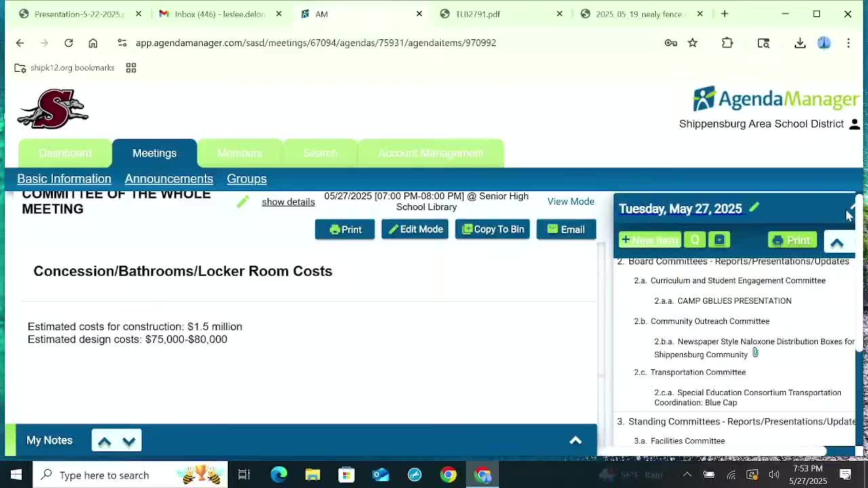Viewport: 868px width, 488px height.
Task: Email the agenda item
Action: pyautogui.click(x=566, y=230)
